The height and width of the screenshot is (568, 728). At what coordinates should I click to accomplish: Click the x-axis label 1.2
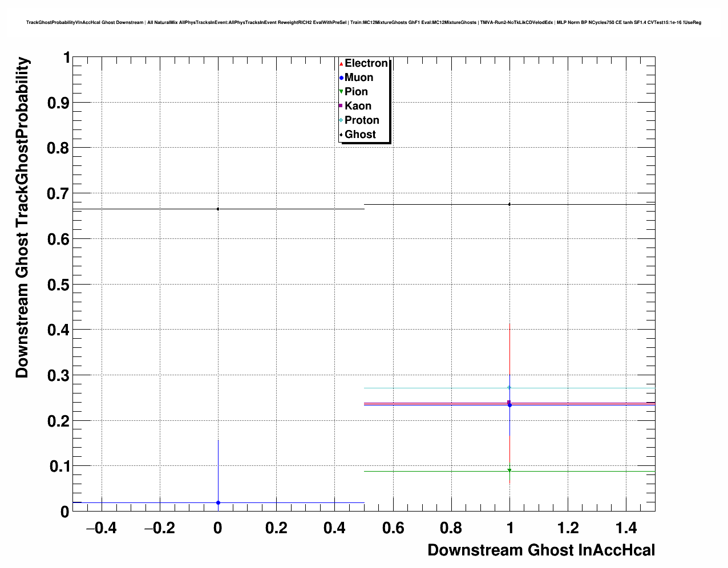(x=568, y=528)
